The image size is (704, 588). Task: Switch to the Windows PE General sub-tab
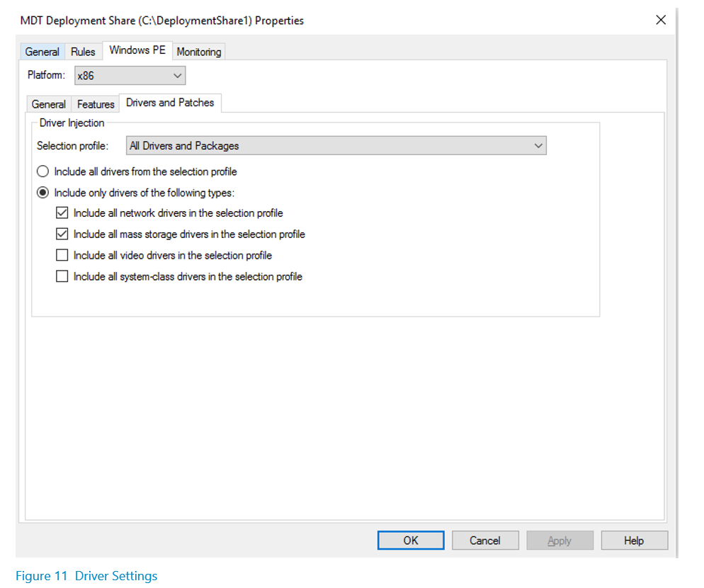click(48, 104)
